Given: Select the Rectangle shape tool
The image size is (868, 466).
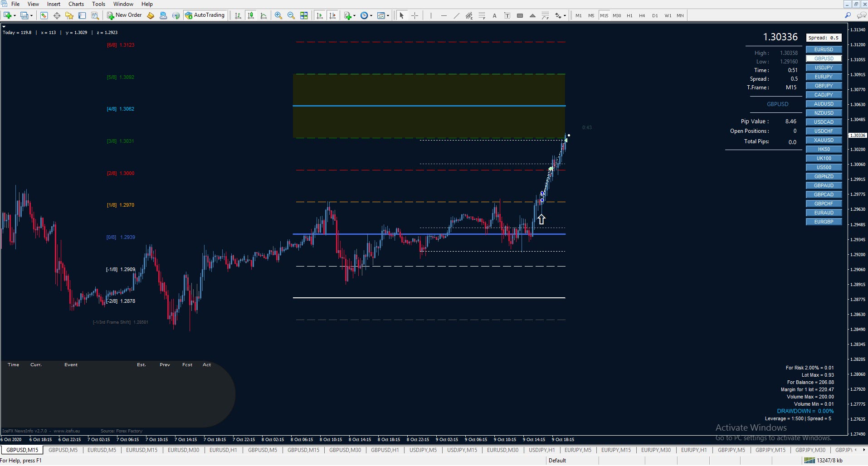Looking at the screenshot, I should coord(520,15).
